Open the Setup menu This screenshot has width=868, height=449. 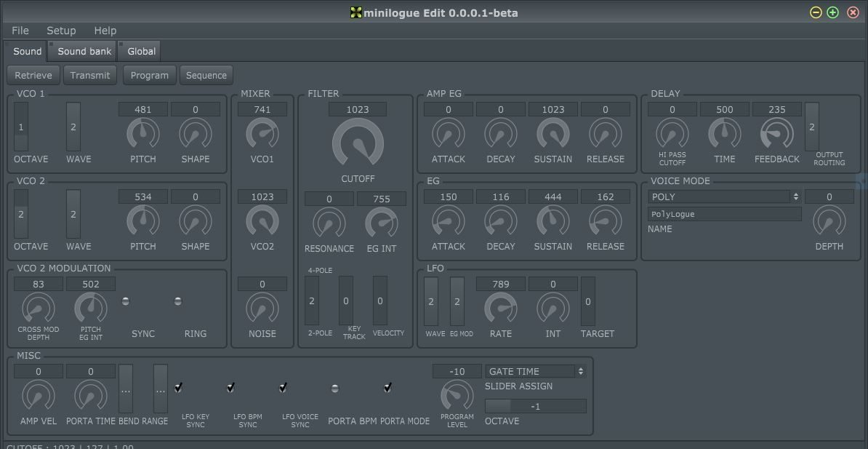(61, 31)
